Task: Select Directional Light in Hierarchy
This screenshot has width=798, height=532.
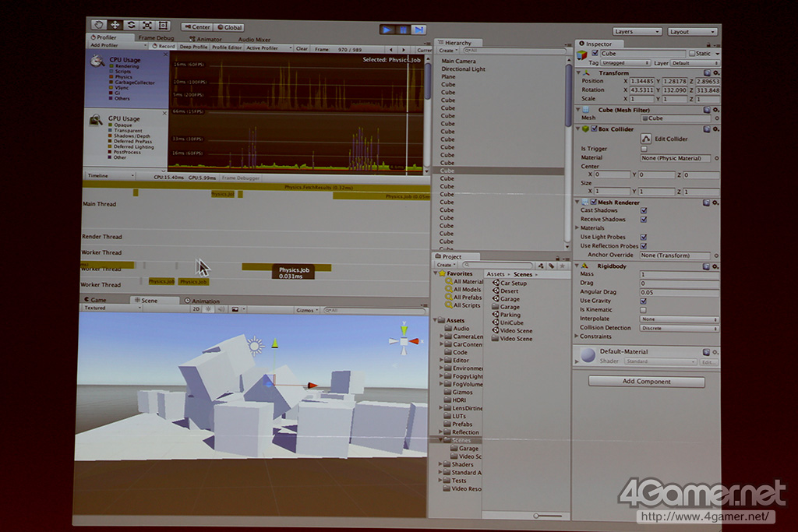Action: 463,69
